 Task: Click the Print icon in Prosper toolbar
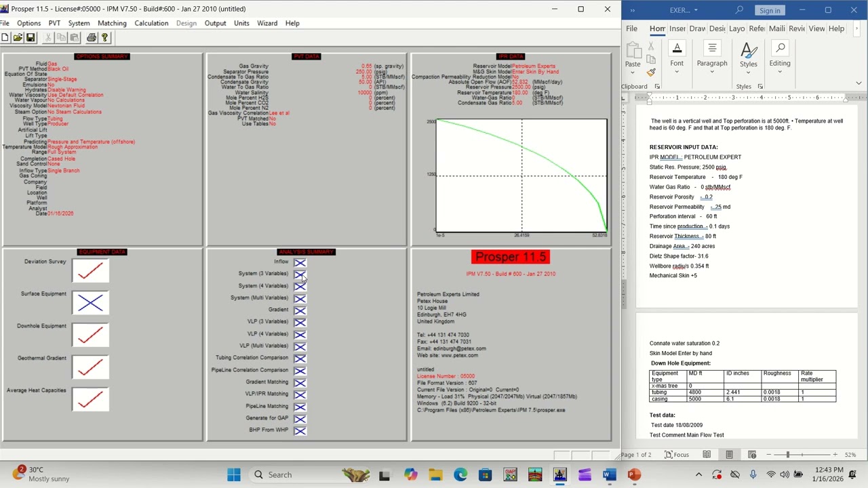pyautogui.click(x=92, y=38)
